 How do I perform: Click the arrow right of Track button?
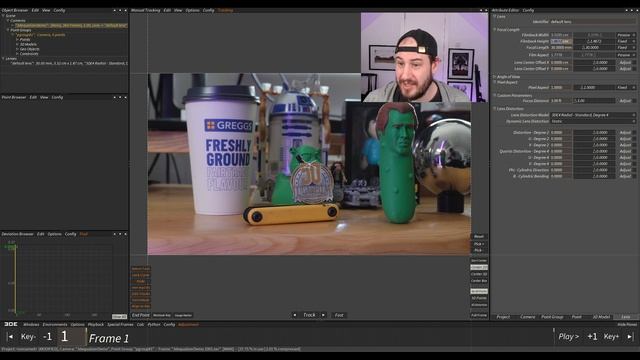pyautogui.click(x=323, y=315)
